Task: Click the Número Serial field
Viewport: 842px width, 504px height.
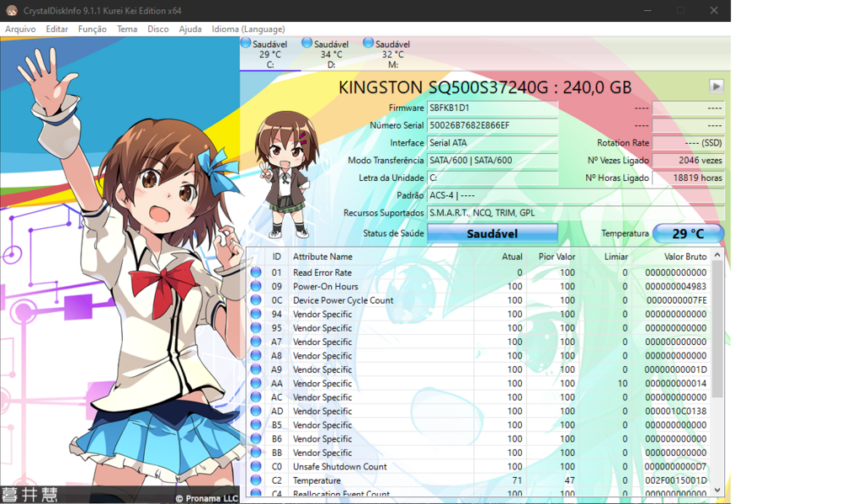Action: (492, 125)
